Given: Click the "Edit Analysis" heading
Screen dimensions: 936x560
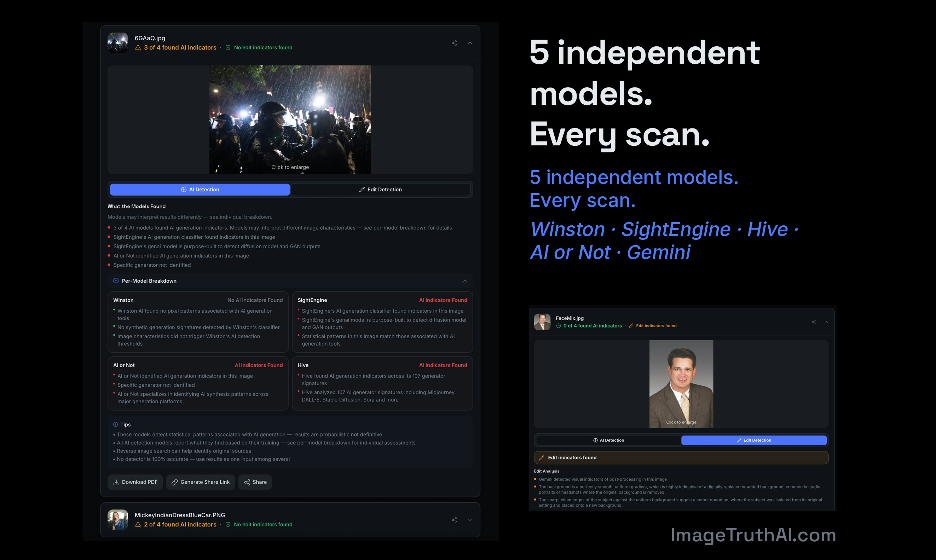Looking at the screenshot, I should tap(547, 471).
